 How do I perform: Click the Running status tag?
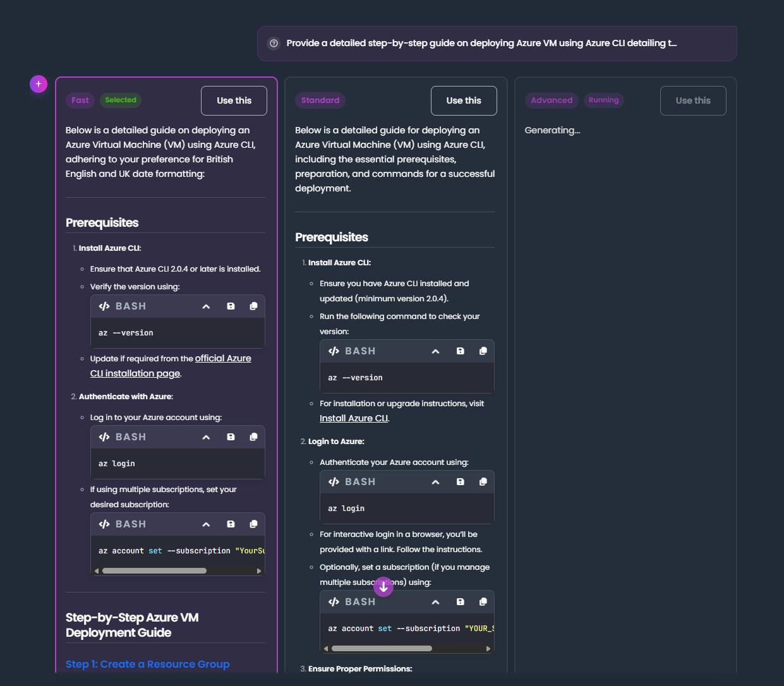coord(603,100)
